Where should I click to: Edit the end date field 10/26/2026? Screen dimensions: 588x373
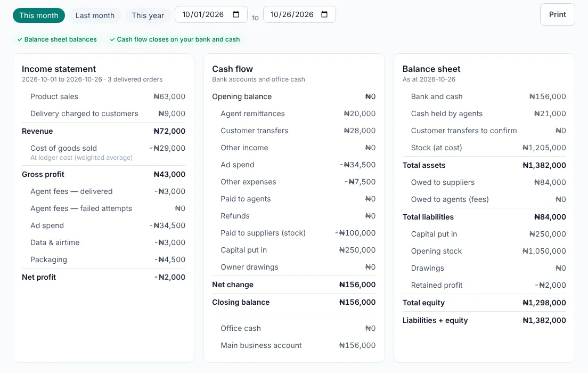299,14
